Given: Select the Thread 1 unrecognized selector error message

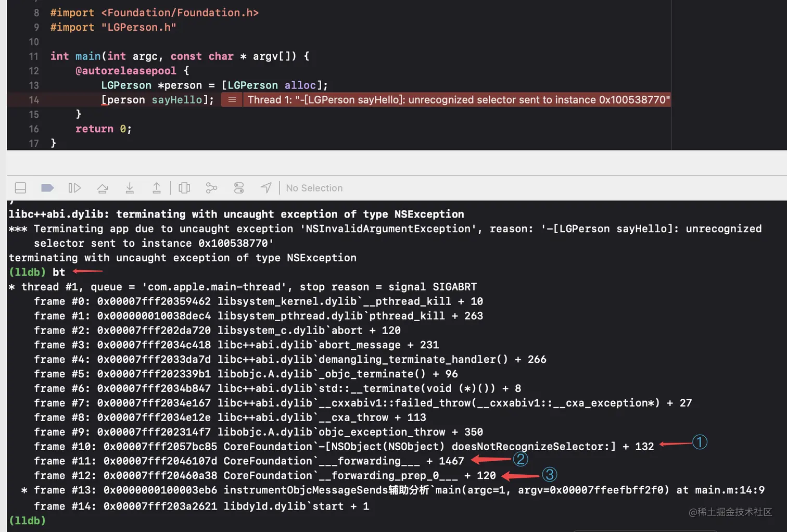Looking at the screenshot, I should (x=458, y=100).
